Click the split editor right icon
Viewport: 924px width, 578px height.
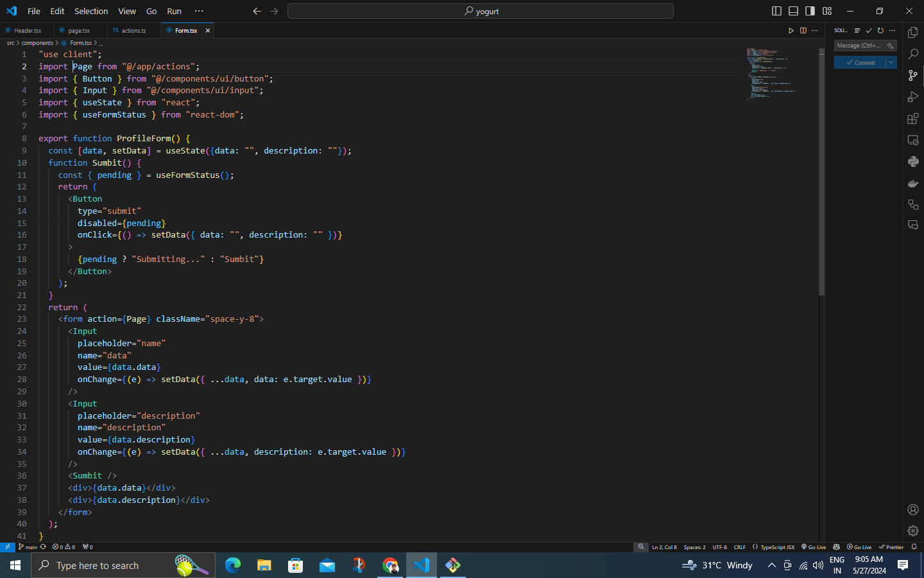(803, 30)
